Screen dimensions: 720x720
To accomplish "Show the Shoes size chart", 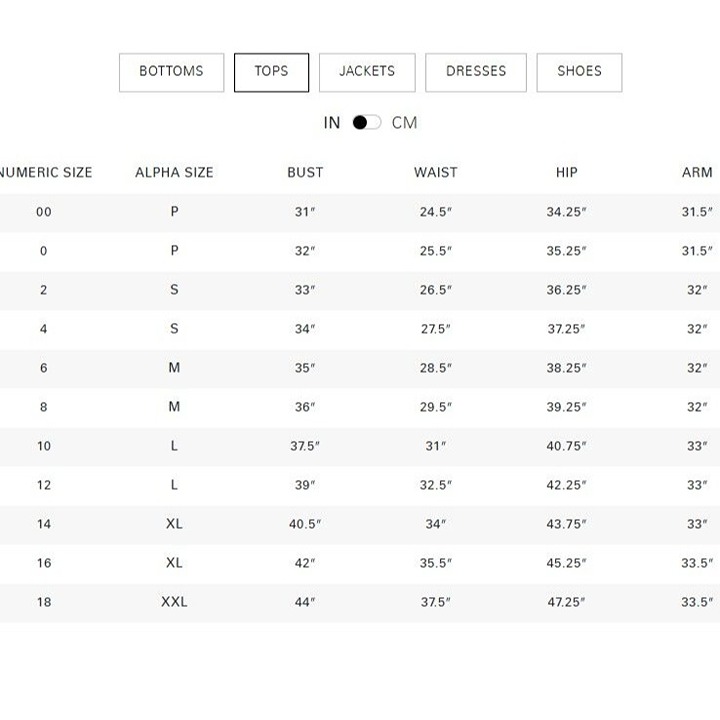I will [x=579, y=73].
